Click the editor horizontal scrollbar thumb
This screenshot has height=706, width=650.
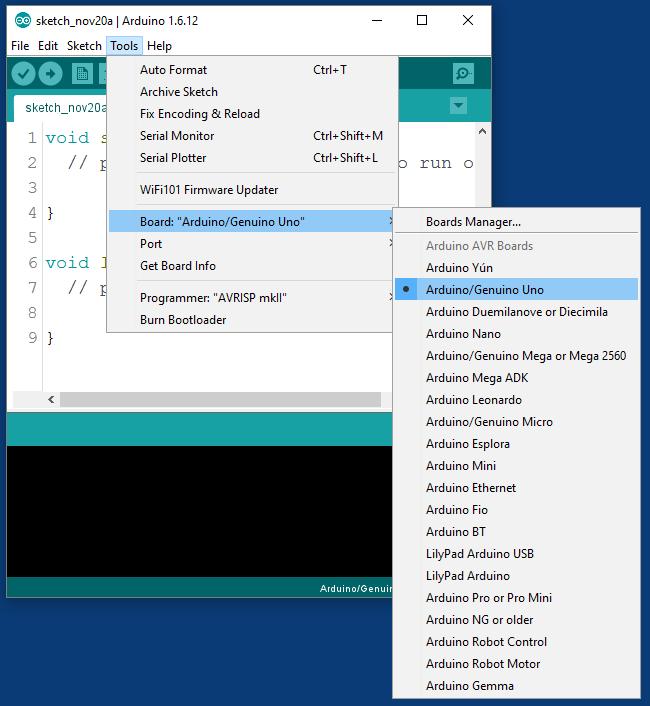point(221,399)
